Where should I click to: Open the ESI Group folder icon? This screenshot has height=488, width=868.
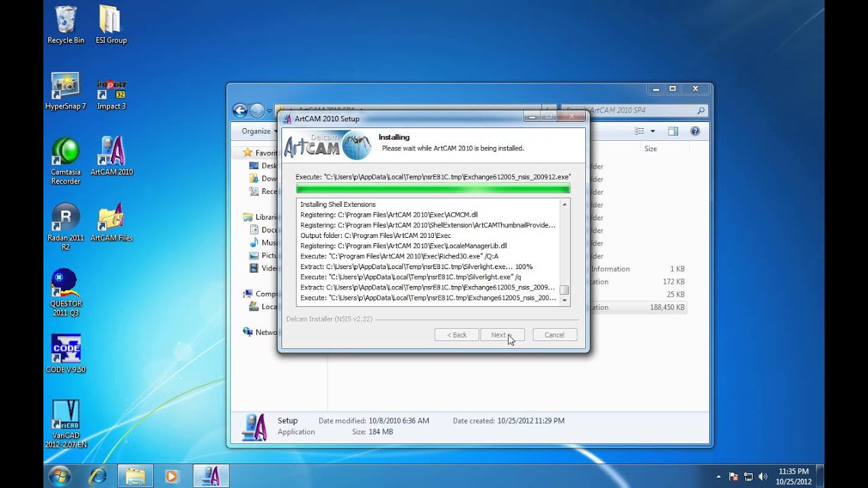pos(111,25)
